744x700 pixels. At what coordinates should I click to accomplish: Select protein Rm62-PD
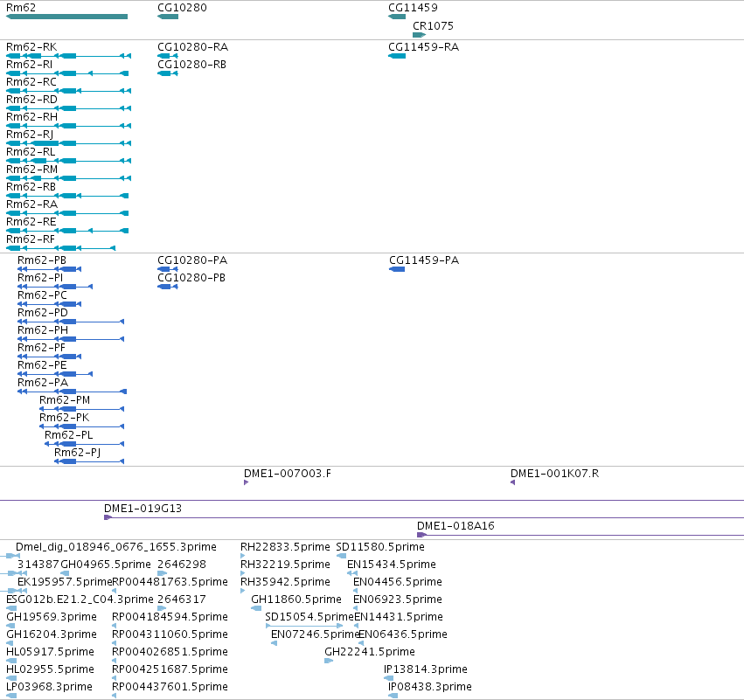[71, 322]
